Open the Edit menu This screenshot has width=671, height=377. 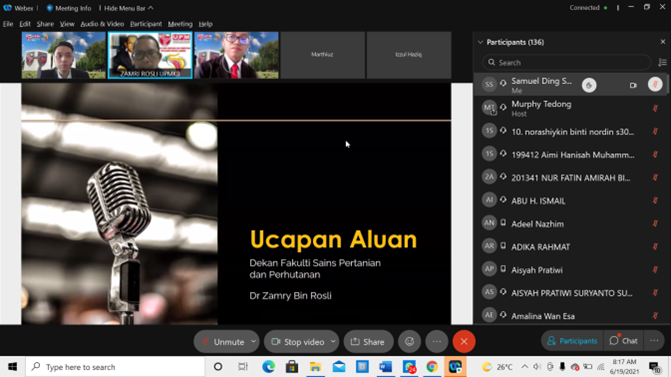pyautogui.click(x=25, y=24)
